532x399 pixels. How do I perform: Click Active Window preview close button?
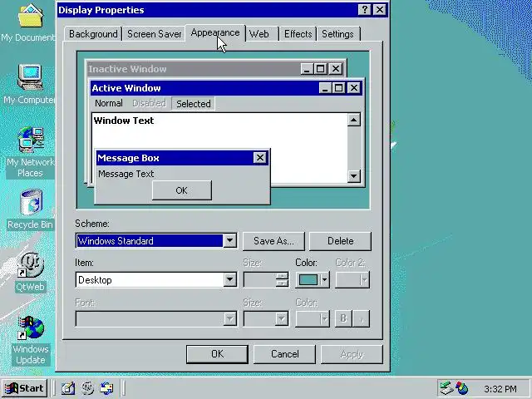pyautogui.click(x=353, y=88)
